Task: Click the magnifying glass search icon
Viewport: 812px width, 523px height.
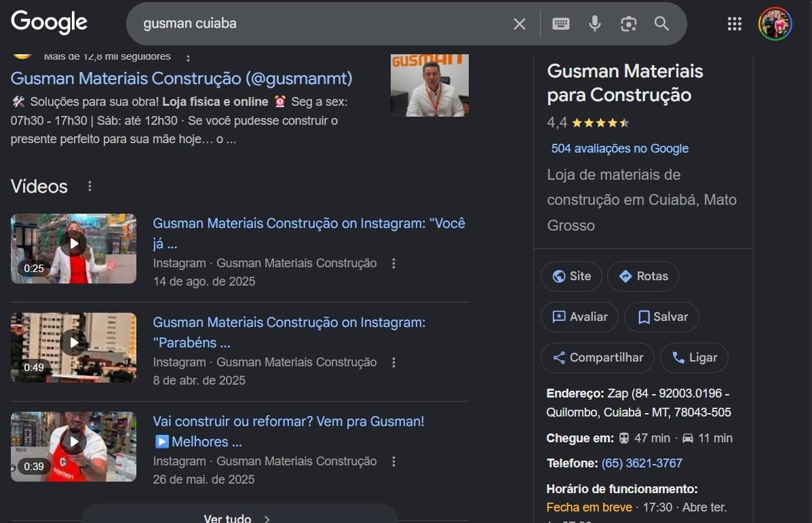Action: point(662,24)
